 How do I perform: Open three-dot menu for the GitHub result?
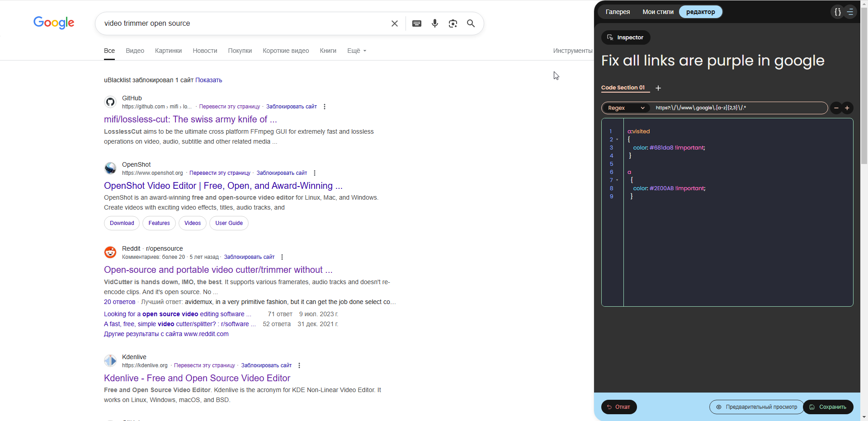point(325,107)
